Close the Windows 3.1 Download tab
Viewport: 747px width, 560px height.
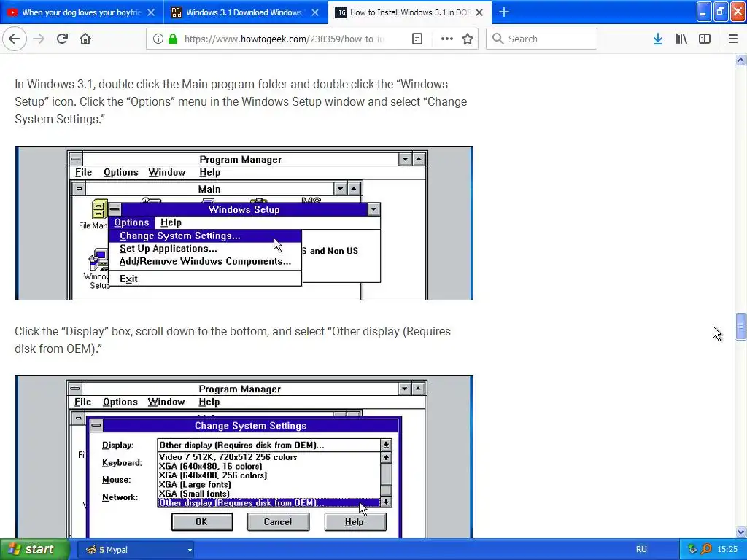point(315,12)
